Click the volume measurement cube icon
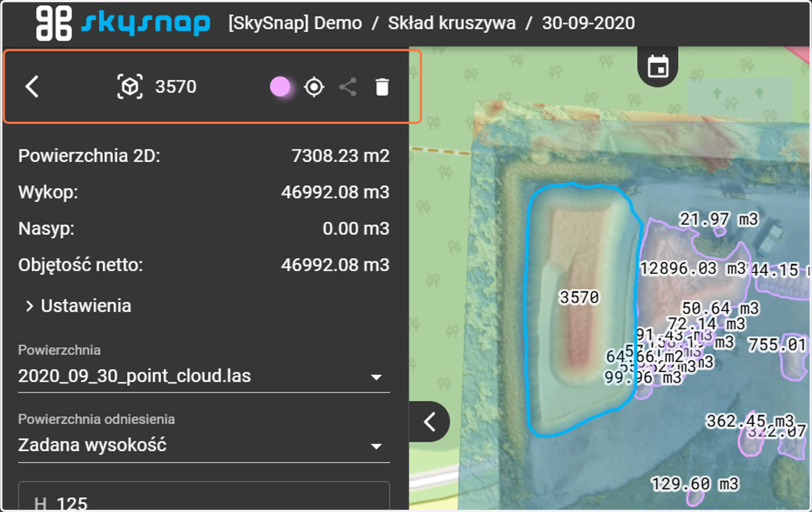 point(130,87)
